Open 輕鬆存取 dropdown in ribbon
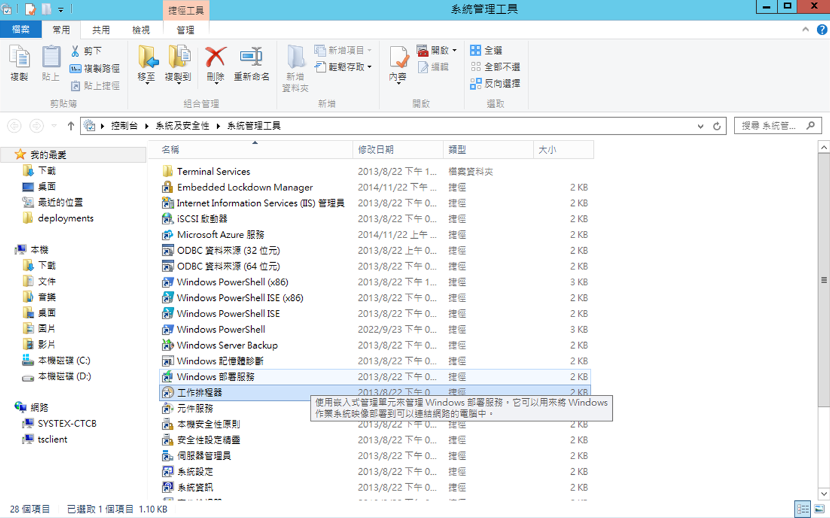 pos(369,67)
